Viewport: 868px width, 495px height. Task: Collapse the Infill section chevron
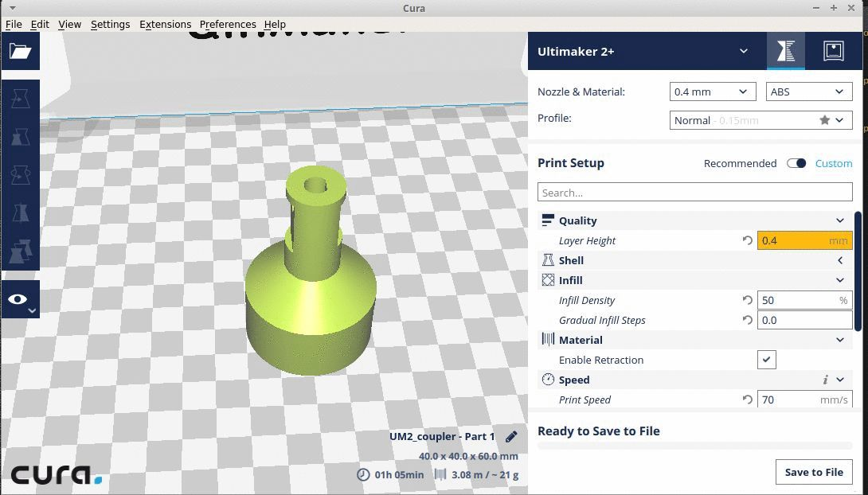pos(840,280)
